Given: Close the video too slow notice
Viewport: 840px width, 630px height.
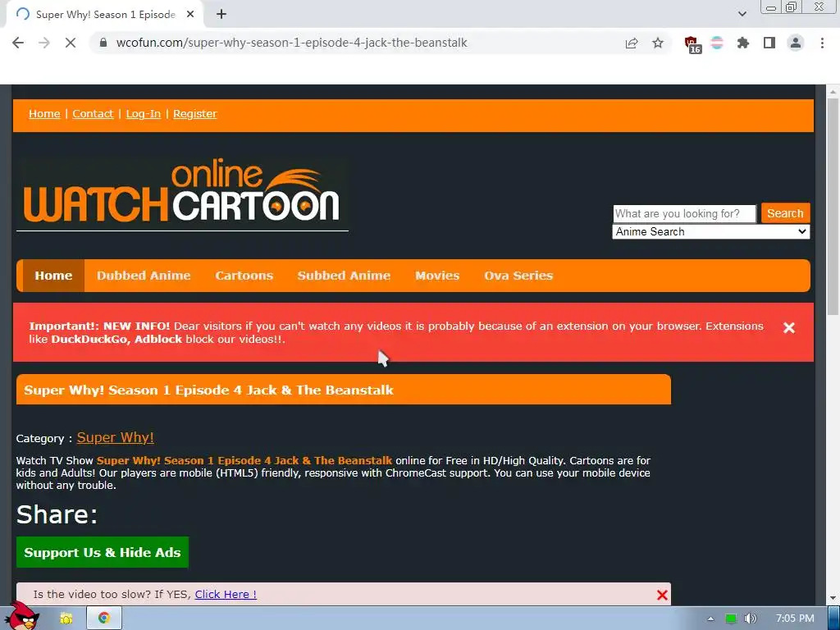Looking at the screenshot, I should (662, 595).
